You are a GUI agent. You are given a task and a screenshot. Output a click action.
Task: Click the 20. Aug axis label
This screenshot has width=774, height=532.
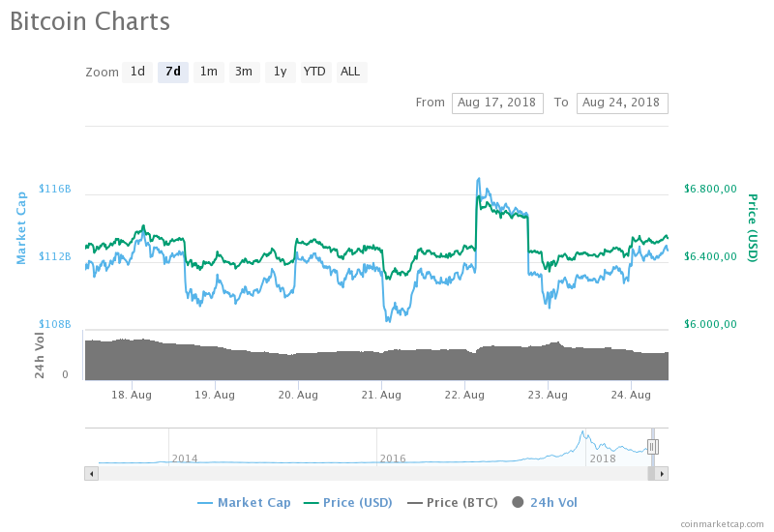point(298,395)
